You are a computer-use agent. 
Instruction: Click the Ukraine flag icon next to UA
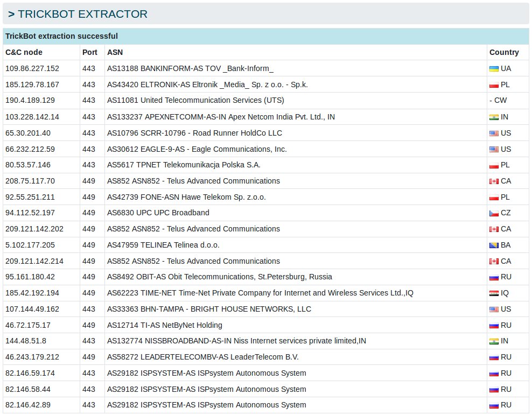pos(494,69)
